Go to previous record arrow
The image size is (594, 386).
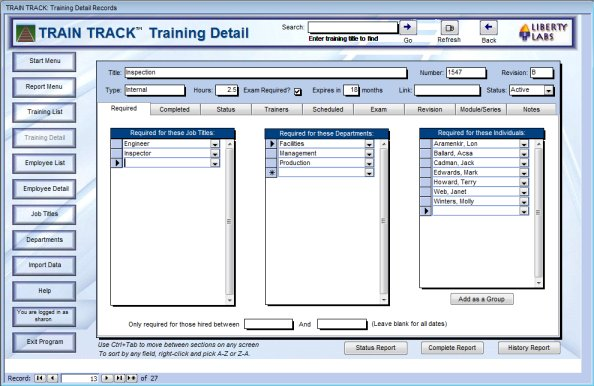point(53,378)
